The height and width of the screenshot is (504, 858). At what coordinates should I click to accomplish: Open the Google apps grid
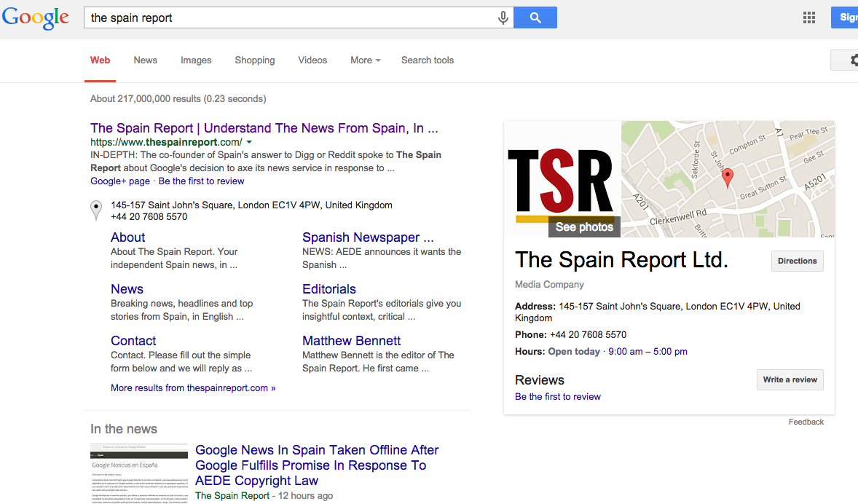808,17
